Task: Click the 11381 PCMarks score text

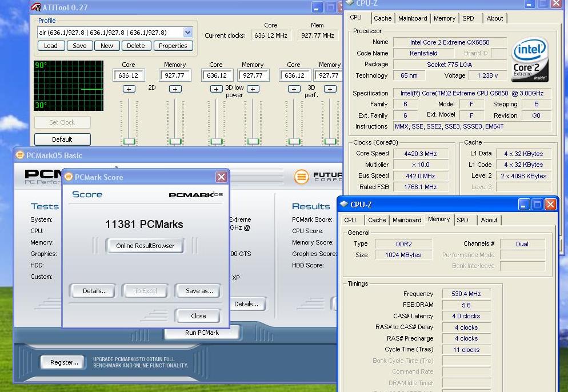Action: 144,224
